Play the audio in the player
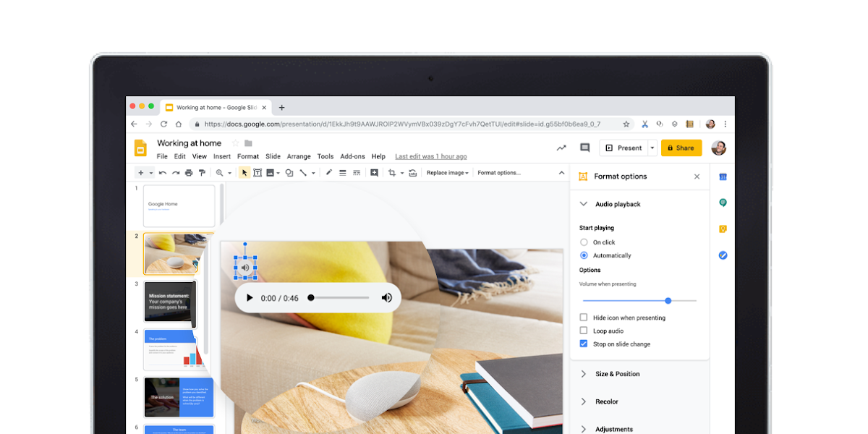 click(250, 298)
